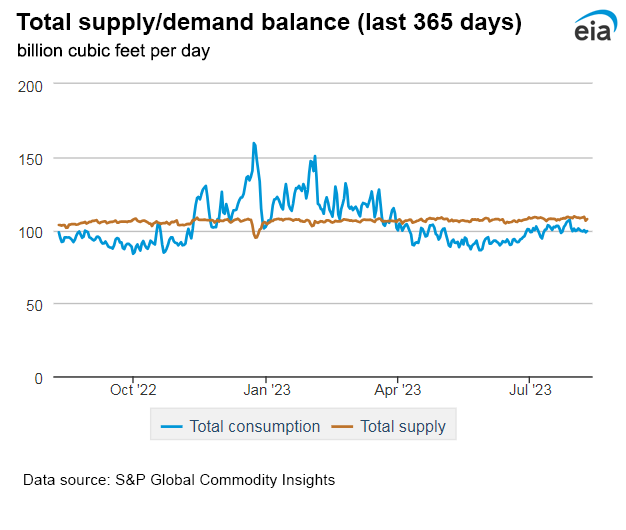The width and height of the screenshot is (626, 530).
Task: Click the orange Total supply legend line
Action: 342,427
